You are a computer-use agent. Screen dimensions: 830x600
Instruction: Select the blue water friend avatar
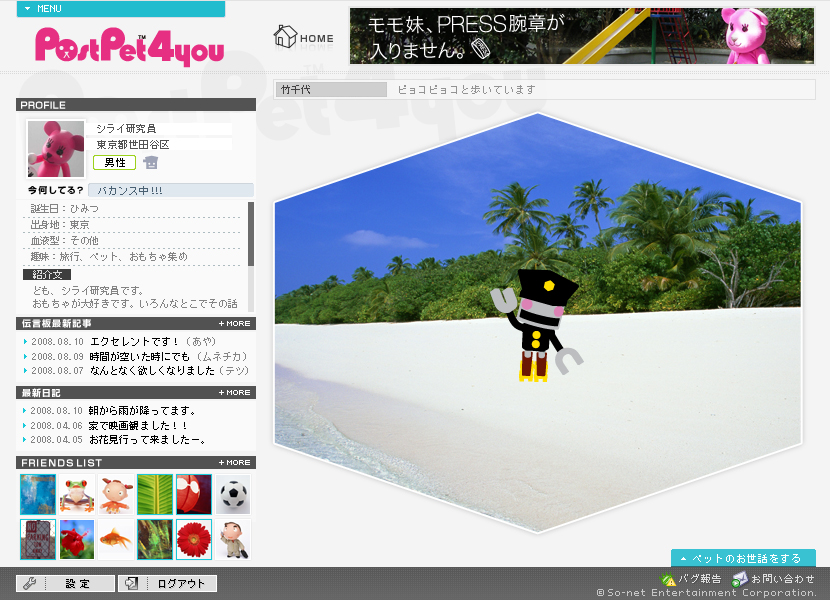[38, 494]
